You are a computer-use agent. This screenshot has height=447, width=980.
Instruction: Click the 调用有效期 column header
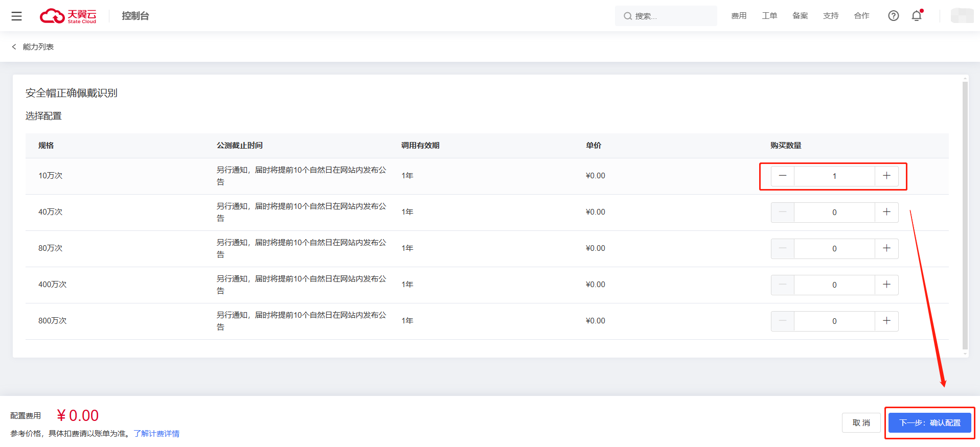[420, 146]
